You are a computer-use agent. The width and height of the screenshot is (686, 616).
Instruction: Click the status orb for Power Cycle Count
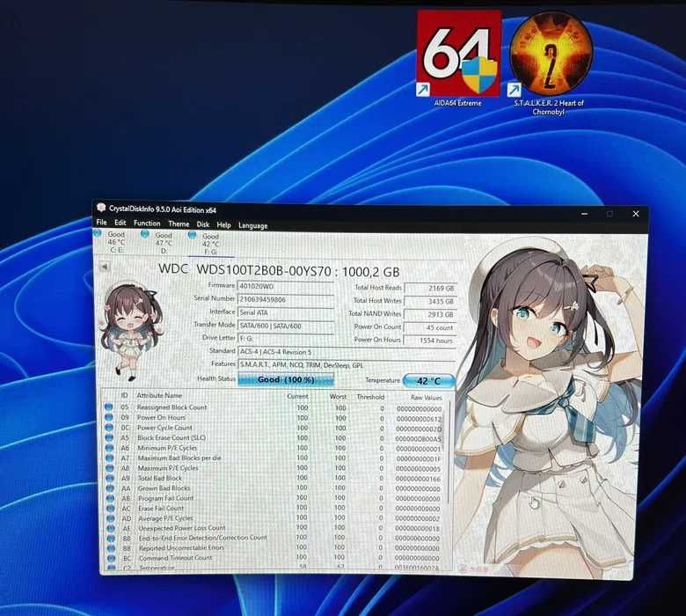pyautogui.click(x=109, y=428)
